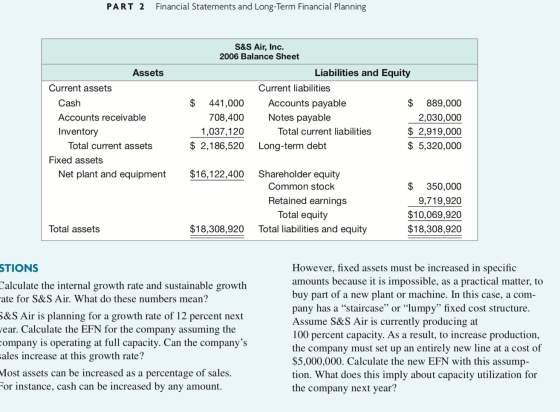
Task: Select Total equity value 10,069,920
Action: coord(435,215)
